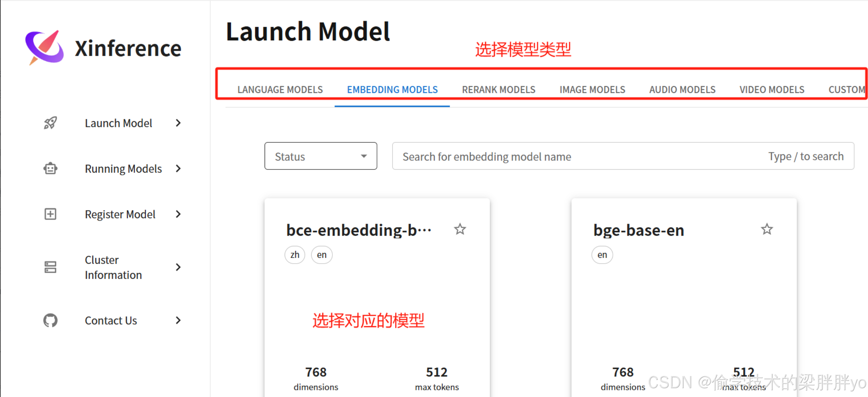
Task: Click the 768 dimensions value on bge-base-en
Action: point(623,372)
